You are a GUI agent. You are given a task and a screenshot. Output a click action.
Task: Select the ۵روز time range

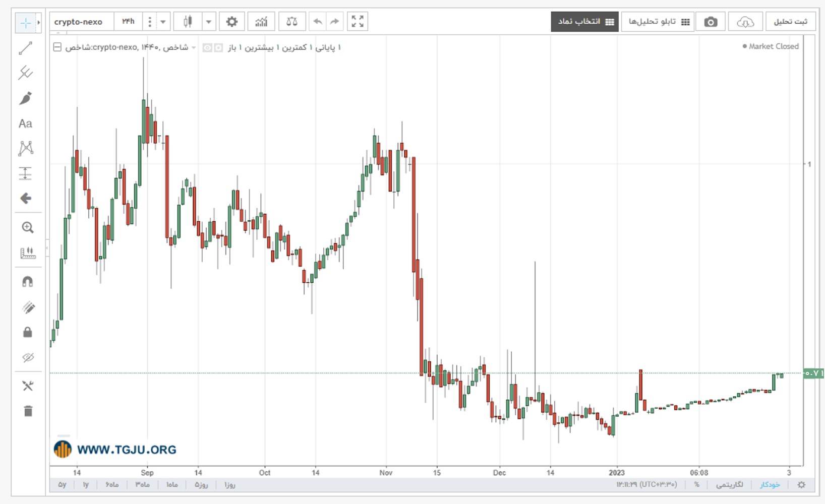point(201,485)
